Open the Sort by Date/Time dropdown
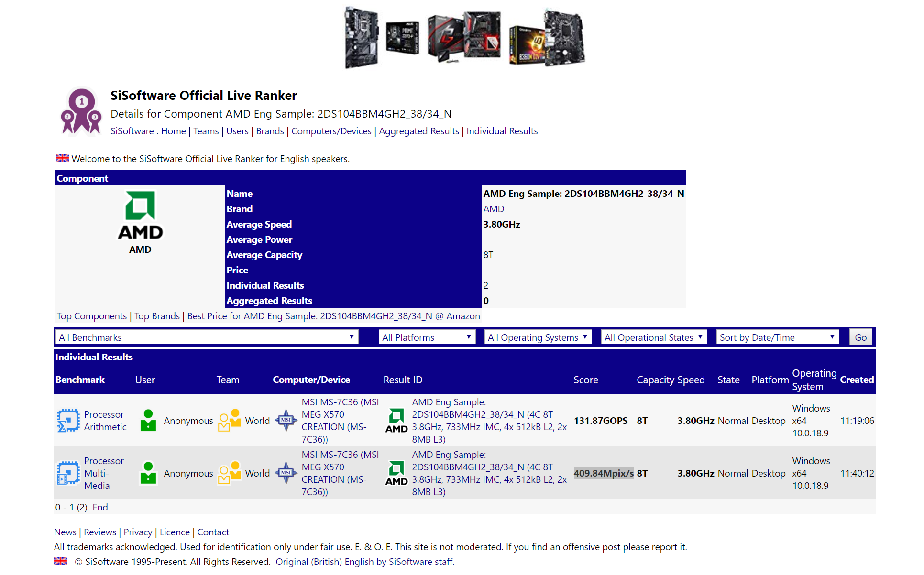Image resolution: width=924 pixels, height=575 pixels. click(778, 337)
